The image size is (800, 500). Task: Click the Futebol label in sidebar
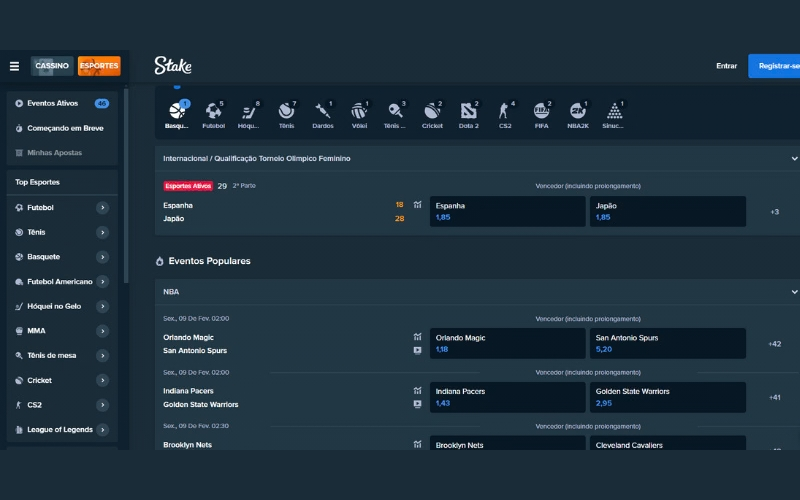[x=40, y=208]
